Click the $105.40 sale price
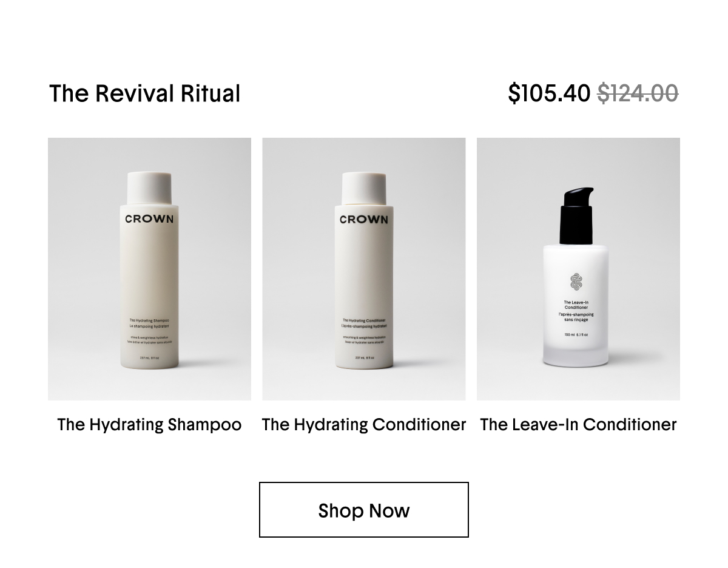This screenshot has height=568, width=728. point(549,93)
